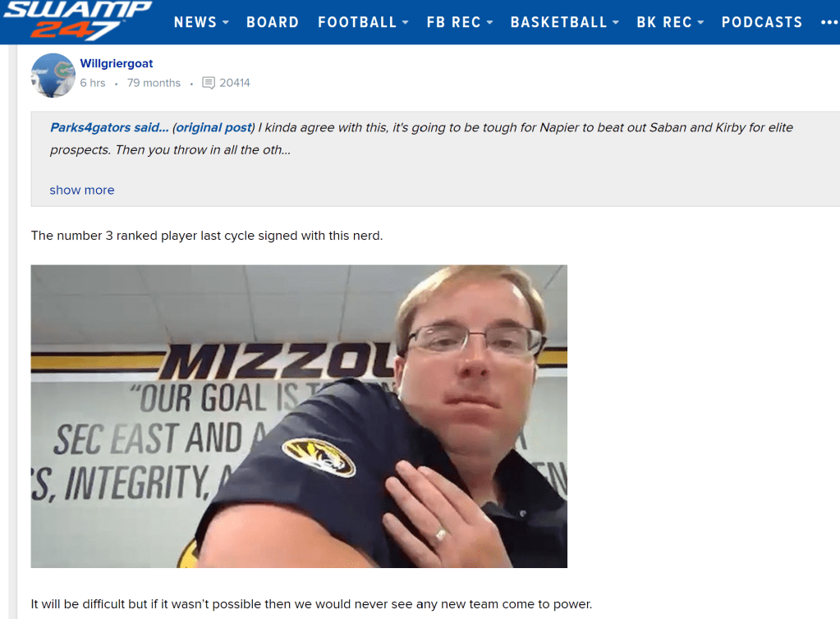Open the BK Rec dropdown
The image size is (840, 619).
point(670,22)
